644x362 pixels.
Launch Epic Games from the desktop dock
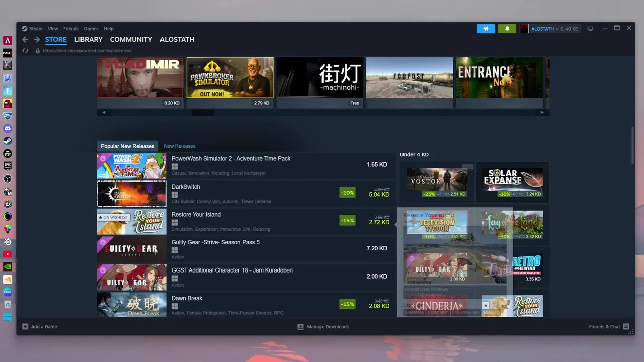click(x=8, y=166)
